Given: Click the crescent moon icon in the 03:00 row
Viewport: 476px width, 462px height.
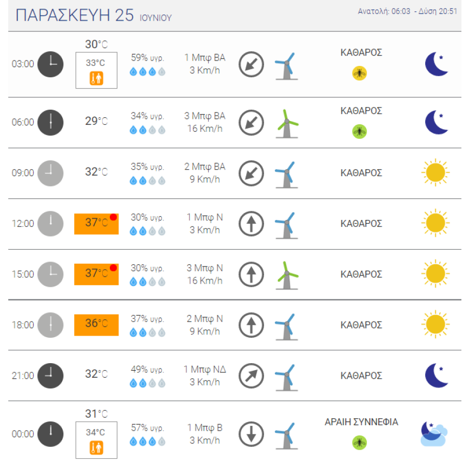Looking at the screenshot, I should pyautogui.click(x=435, y=64).
